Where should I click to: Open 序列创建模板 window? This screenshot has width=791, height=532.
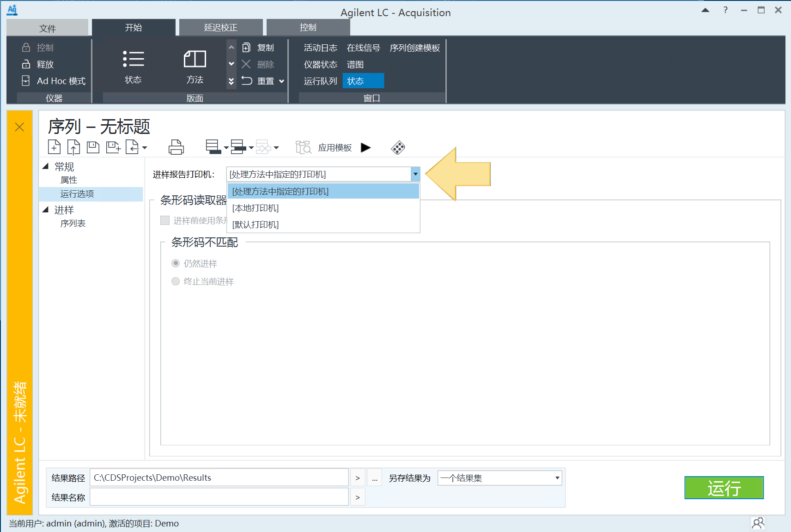click(415, 48)
